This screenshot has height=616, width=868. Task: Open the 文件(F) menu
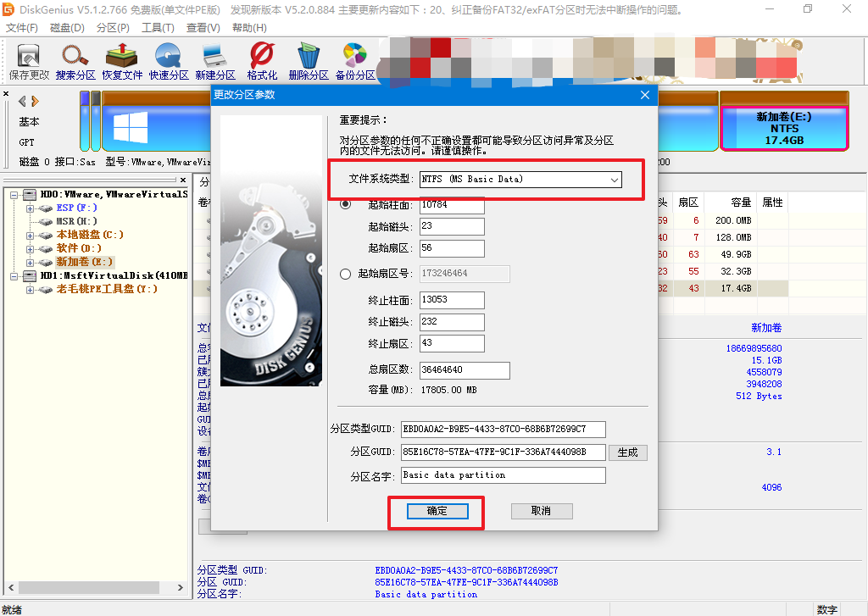21,28
